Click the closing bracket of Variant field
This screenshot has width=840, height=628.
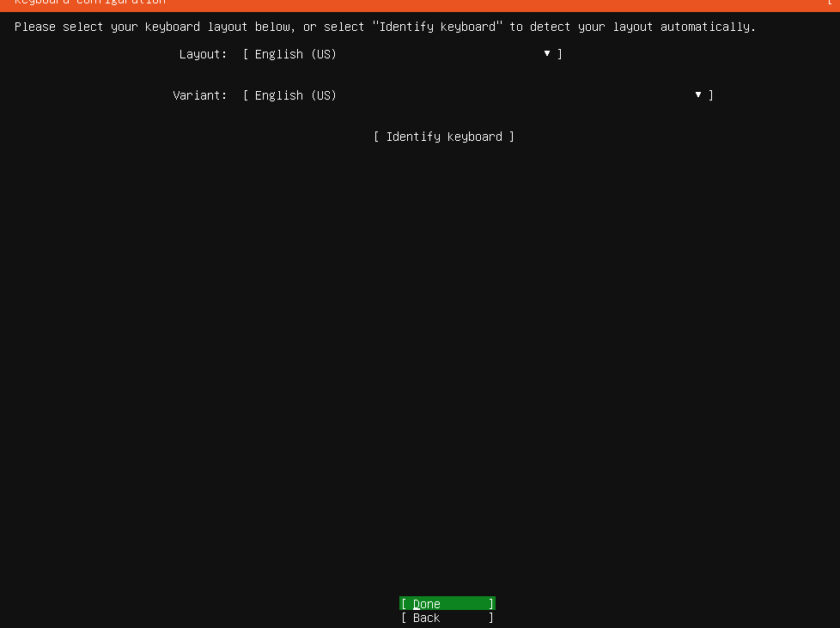pos(711,95)
